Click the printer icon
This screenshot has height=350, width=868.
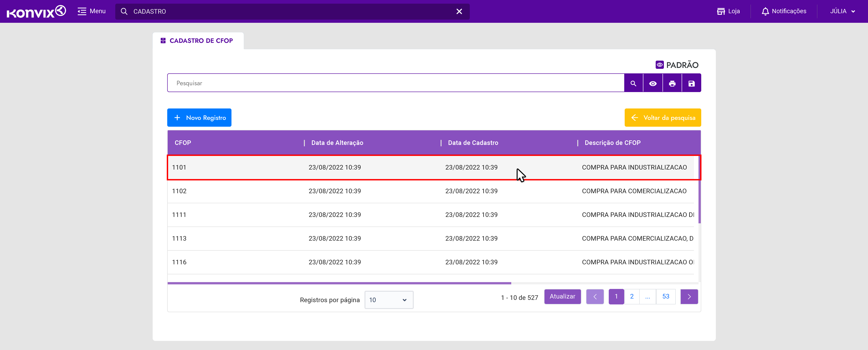tap(672, 83)
